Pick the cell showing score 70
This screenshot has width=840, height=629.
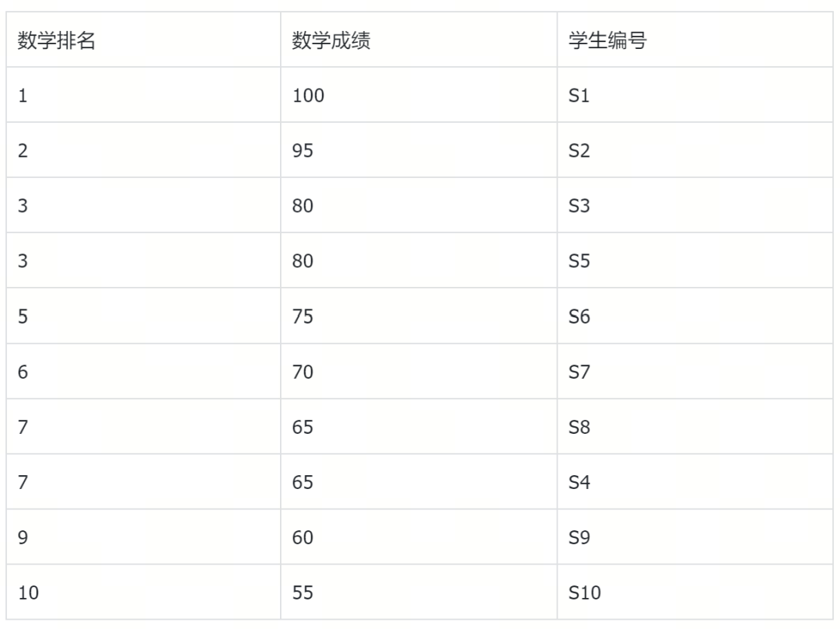[x=303, y=372]
